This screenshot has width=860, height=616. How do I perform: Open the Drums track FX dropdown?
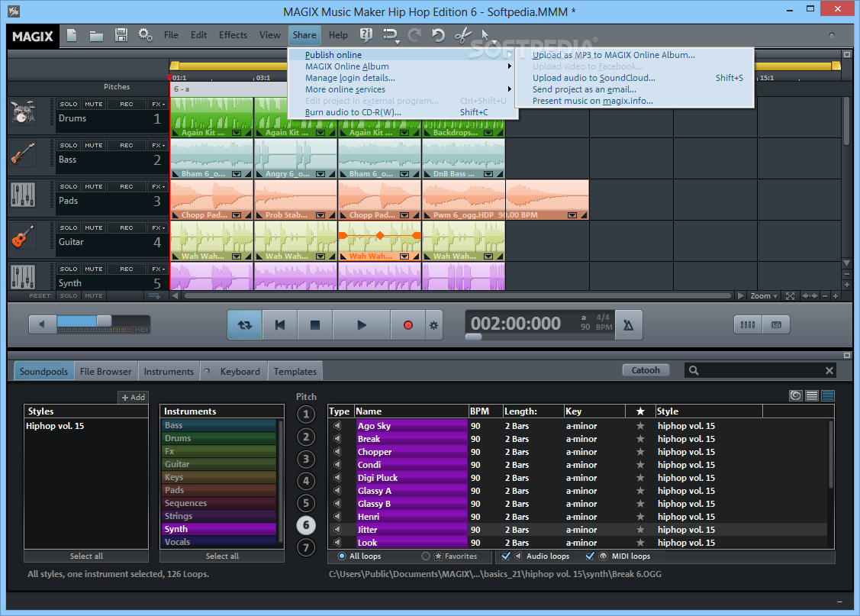[158, 104]
